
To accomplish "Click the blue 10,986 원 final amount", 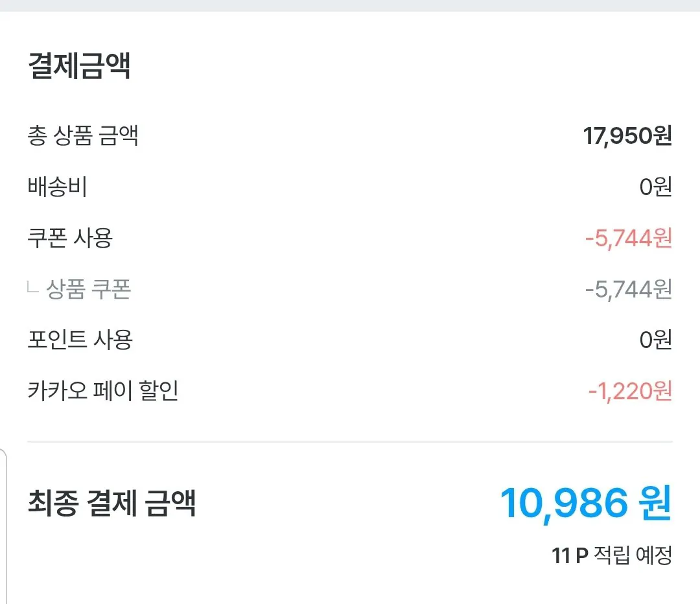I will [586, 504].
